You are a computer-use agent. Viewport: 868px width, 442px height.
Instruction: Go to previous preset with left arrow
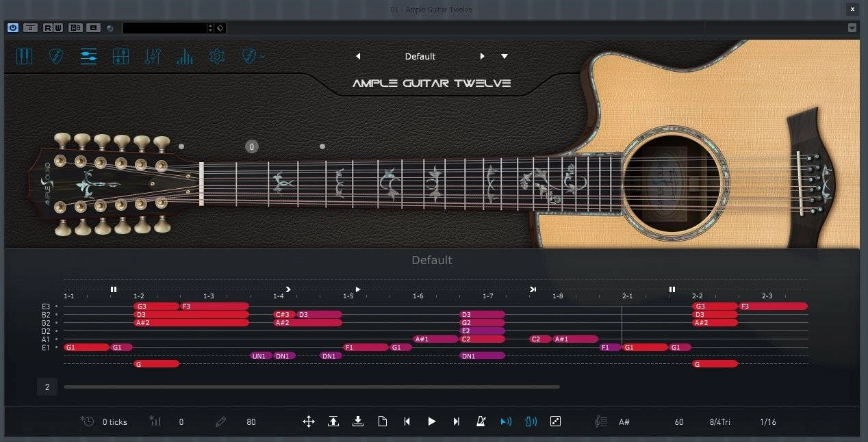tap(358, 56)
